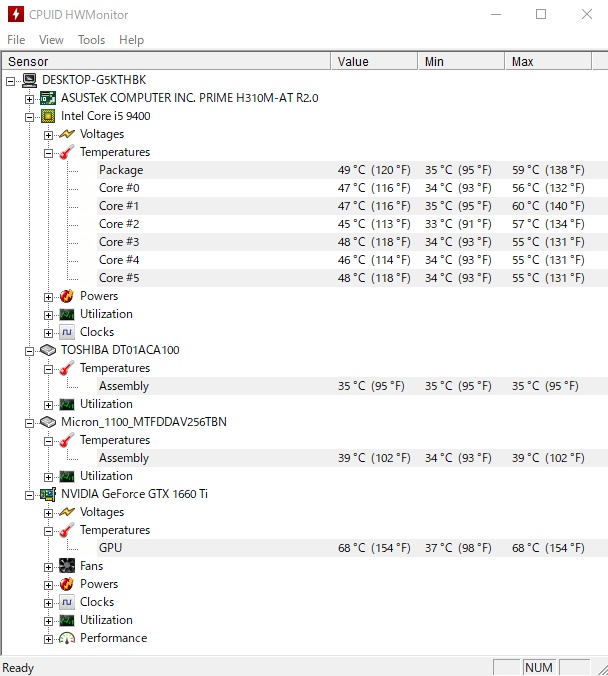Click the CPU Temperatures thermometer icon
The height and width of the screenshot is (676, 608).
tap(66, 152)
